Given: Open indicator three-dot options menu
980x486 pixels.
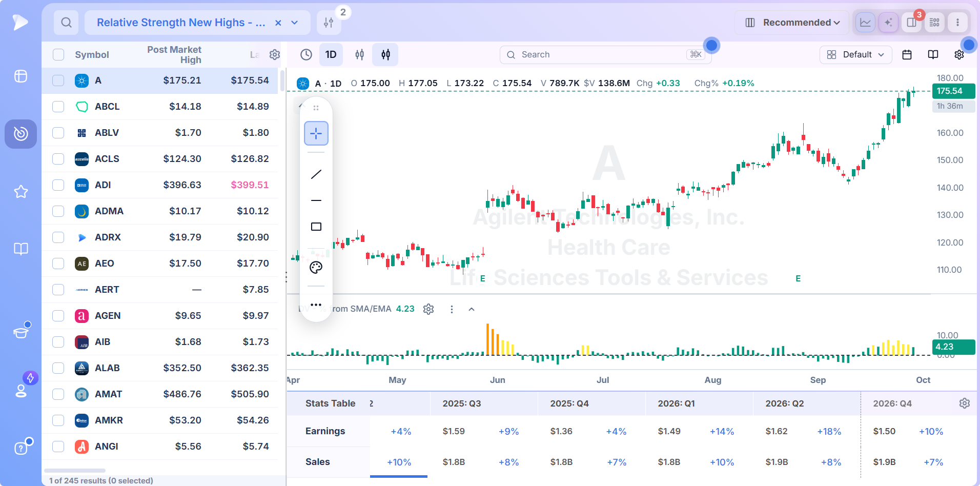Looking at the screenshot, I should tap(452, 309).
